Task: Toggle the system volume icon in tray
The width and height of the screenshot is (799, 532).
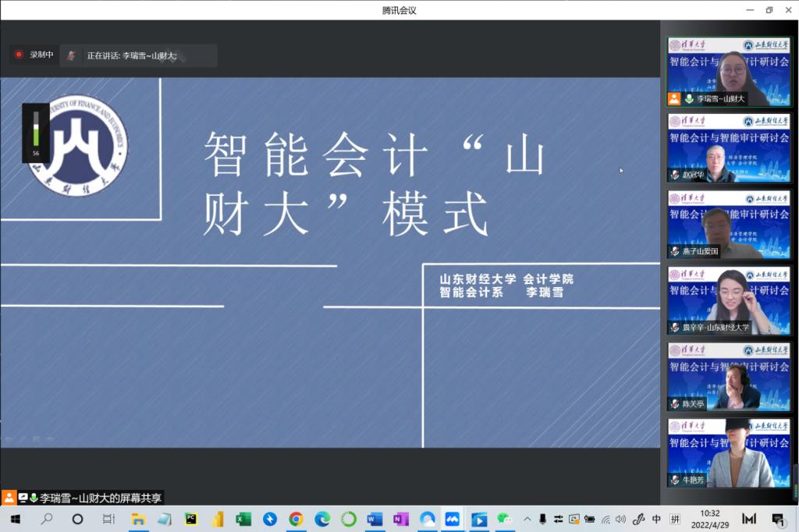Action: tap(620, 519)
